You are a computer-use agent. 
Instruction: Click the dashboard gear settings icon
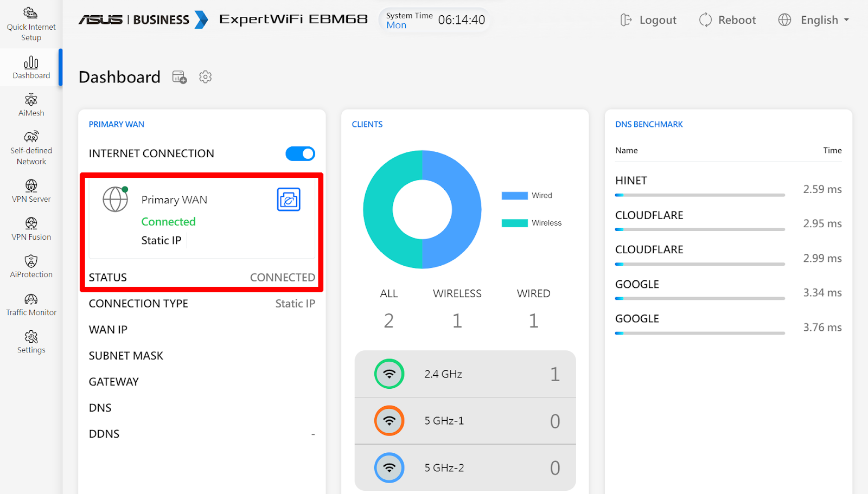205,77
